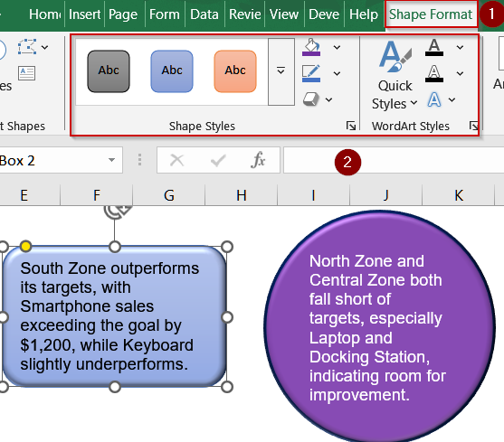Select column H header
504x442 pixels.
[x=241, y=195]
